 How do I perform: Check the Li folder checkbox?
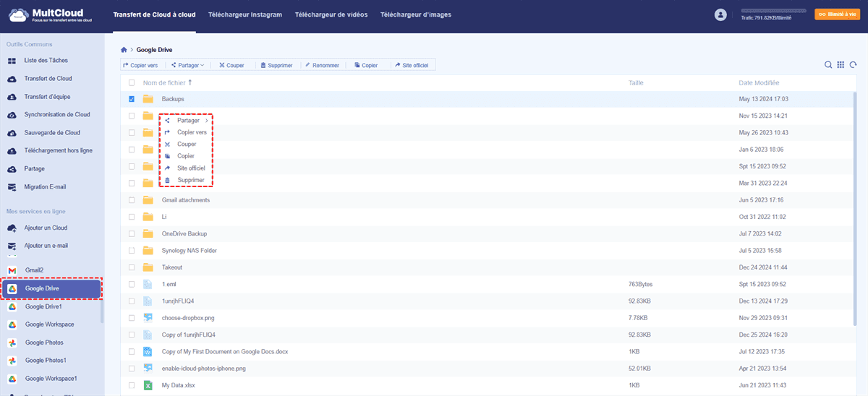click(x=132, y=217)
